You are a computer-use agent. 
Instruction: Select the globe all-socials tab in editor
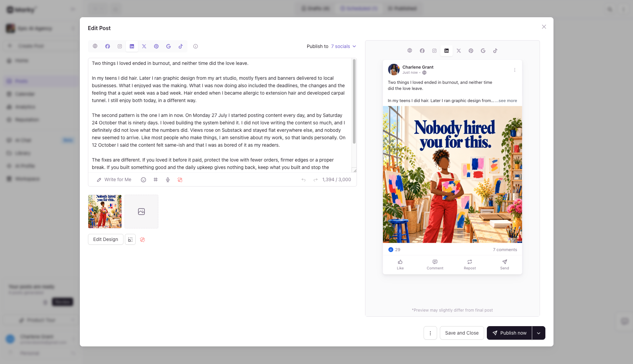click(x=95, y=46)
